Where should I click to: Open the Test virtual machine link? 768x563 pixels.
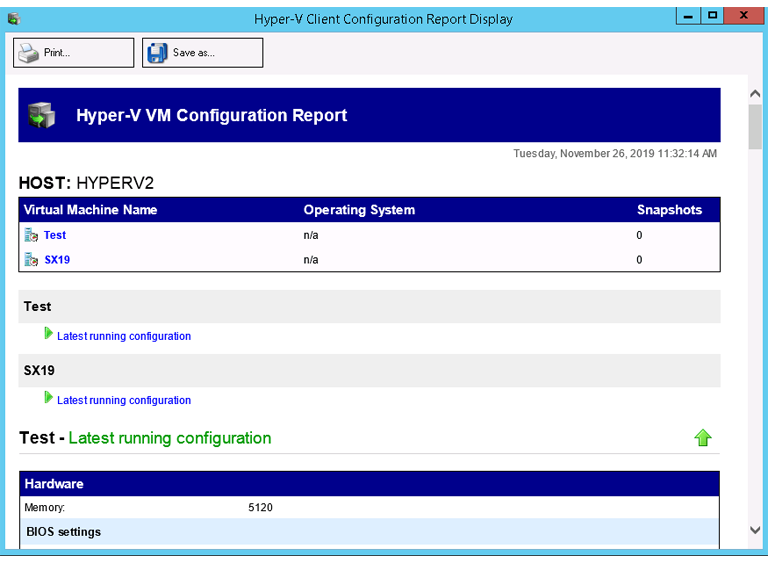[55, 235]
